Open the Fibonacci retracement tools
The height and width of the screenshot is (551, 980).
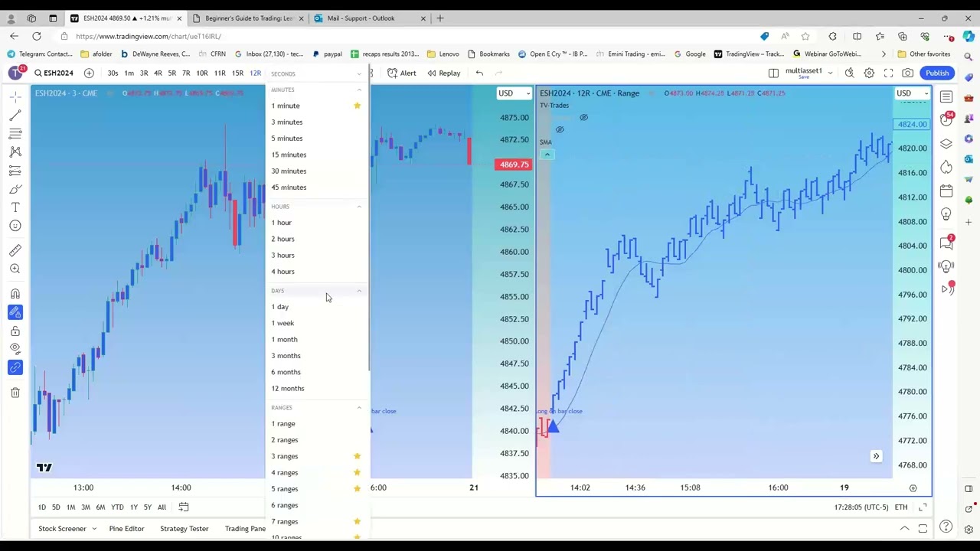[x=15, y=133]
